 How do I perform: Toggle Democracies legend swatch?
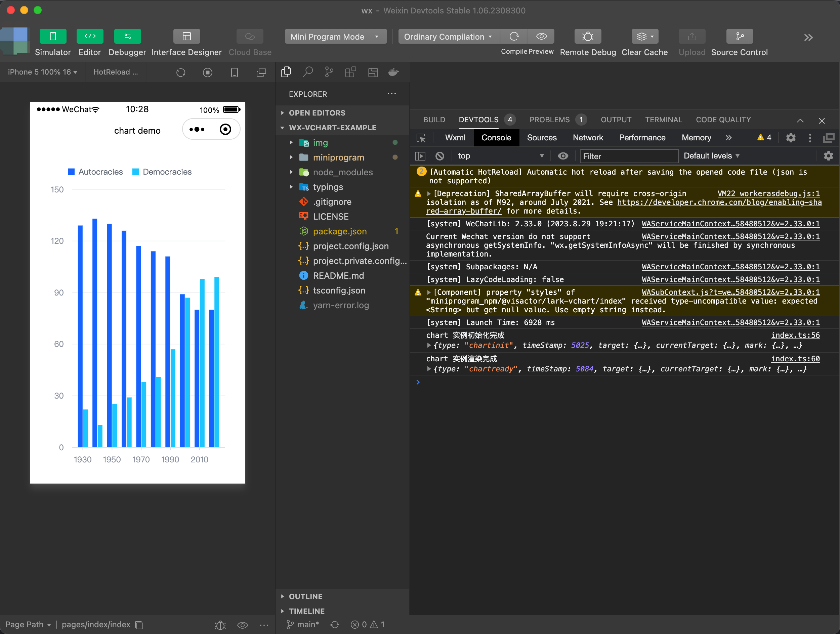click(x=135, y=172)
